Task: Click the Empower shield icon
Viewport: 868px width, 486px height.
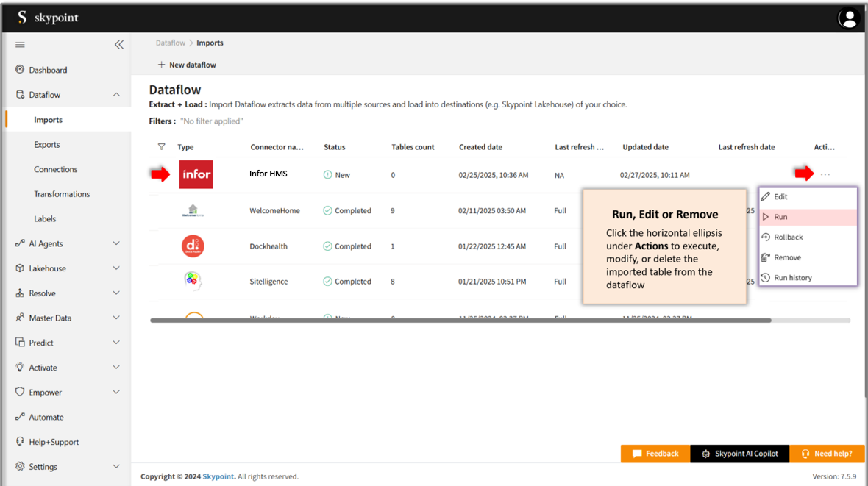Action: [x=20, y=392]
